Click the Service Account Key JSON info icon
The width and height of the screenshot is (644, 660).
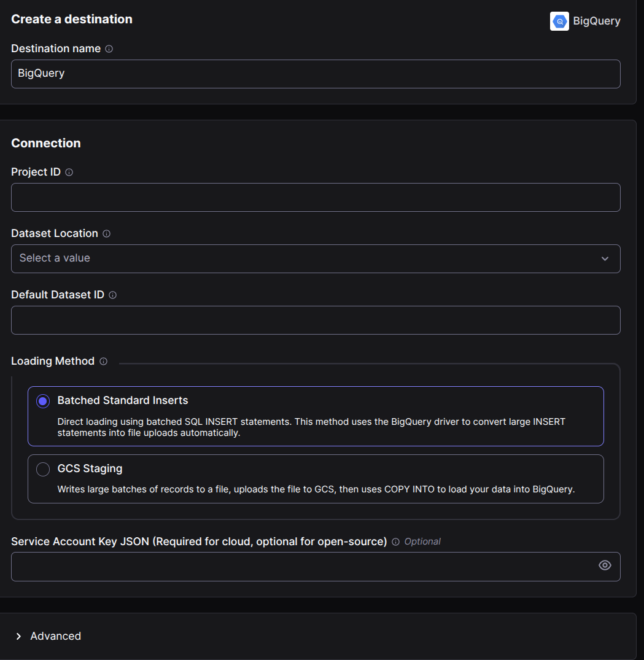click(395, 542)
